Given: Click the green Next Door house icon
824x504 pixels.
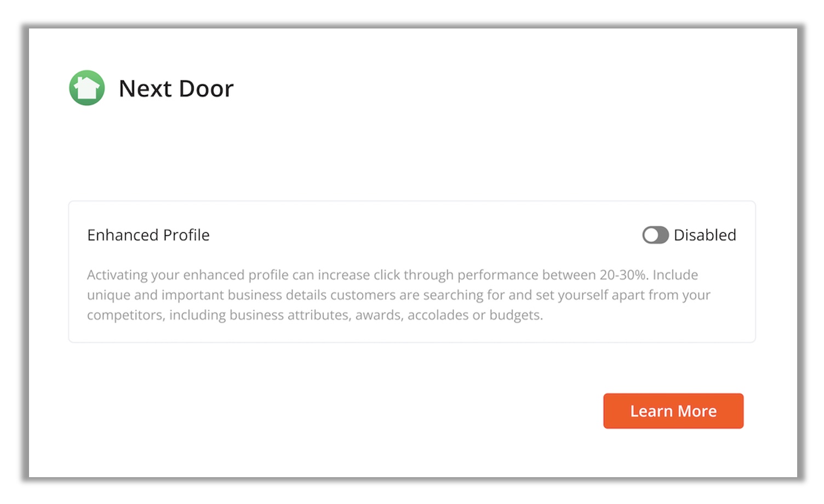Looking at the screenshot, I should [x=87, y=88].
